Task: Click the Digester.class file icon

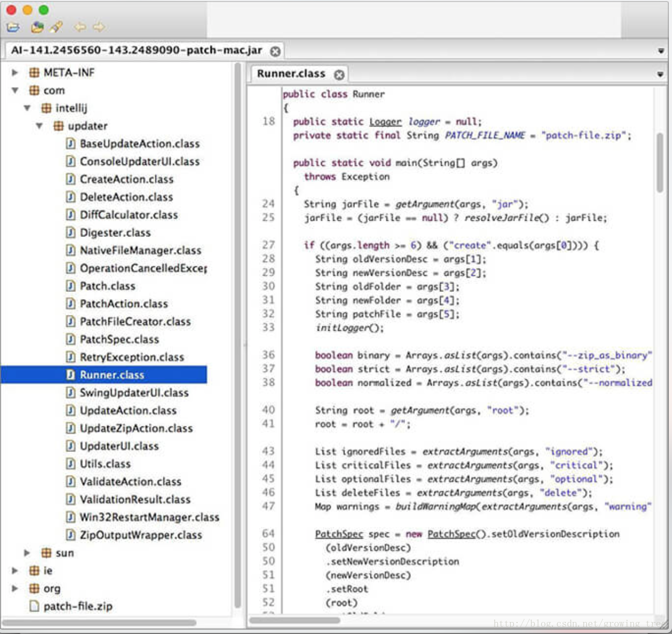Action: point(71,233)
